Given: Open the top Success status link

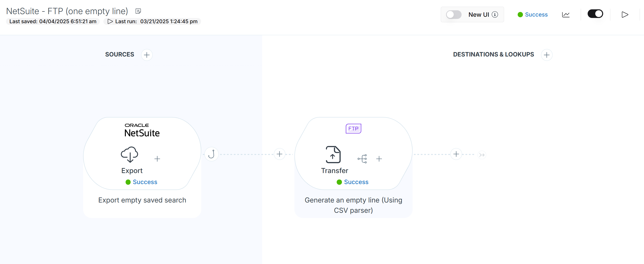Looking at the screenshot, I should pyautogui.click(x=536, y=15).
